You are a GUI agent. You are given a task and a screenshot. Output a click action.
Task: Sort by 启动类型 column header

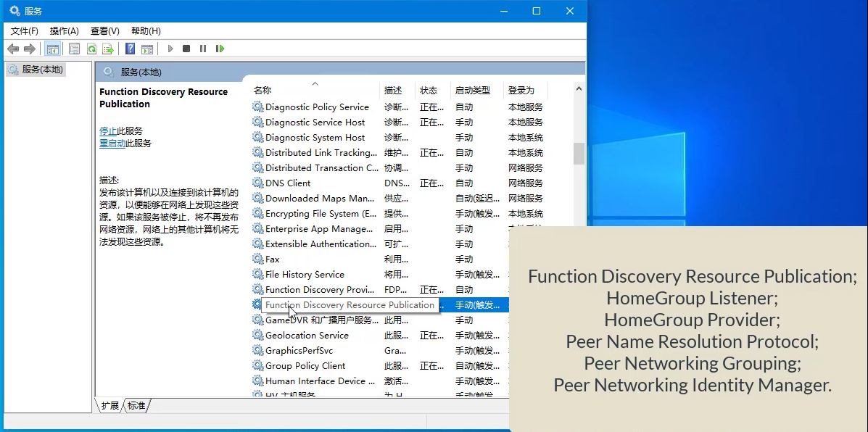tap(473, 91)
